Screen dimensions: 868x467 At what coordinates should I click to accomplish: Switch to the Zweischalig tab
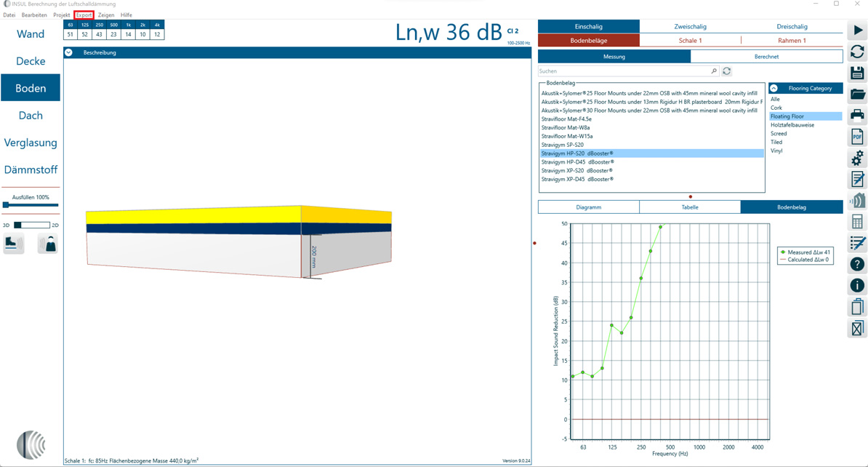[691, 27]
